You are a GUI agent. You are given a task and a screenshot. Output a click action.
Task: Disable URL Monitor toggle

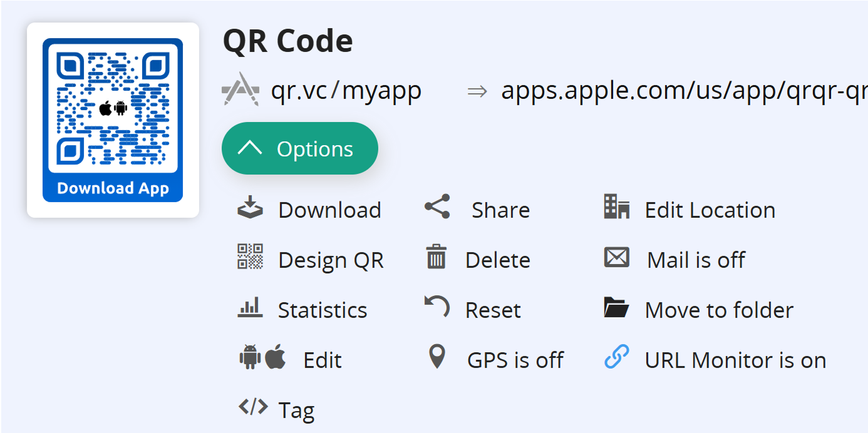click(x=734, y=359)
